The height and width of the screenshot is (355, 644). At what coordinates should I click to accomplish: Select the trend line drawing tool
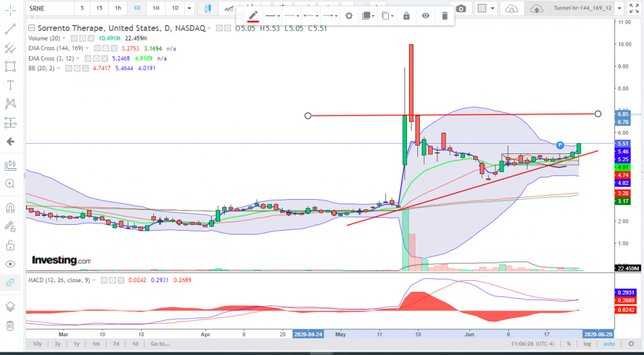click(10, 29)
